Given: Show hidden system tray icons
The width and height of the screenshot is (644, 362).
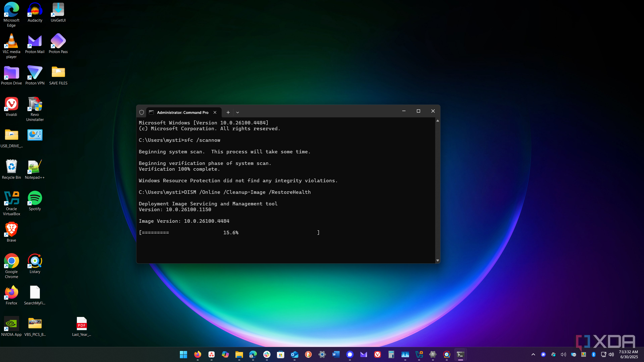Looking at the screenshot, I should [533, 354].
